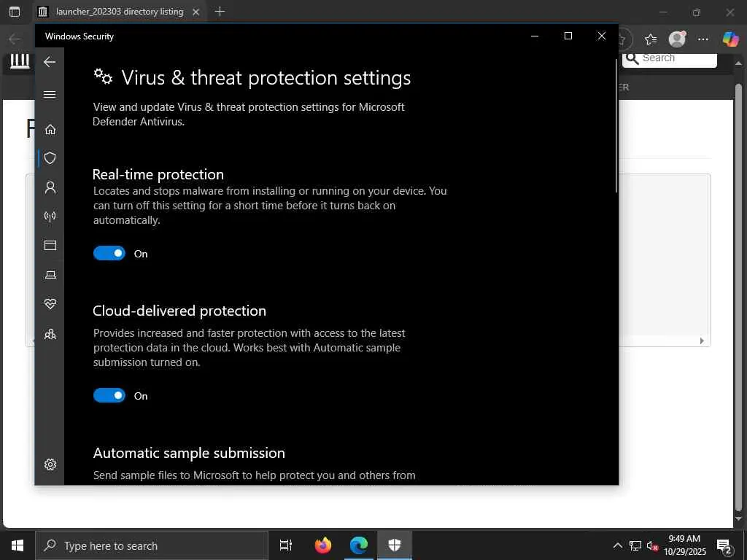Close the launcher_202303 directory listing tab
Viewport: 747px width, 560px height.
[196, 12]
